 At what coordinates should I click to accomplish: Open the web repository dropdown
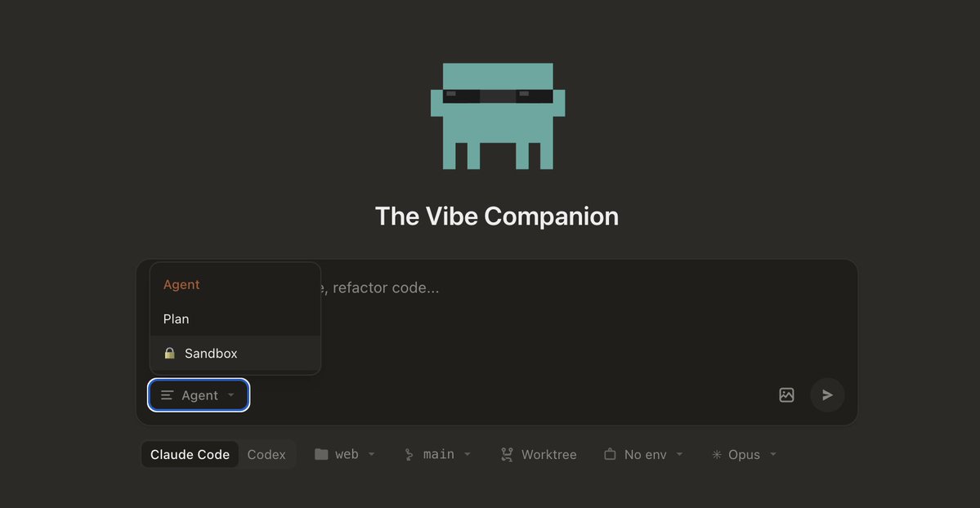pyautogui.click(x=344, y=453)
